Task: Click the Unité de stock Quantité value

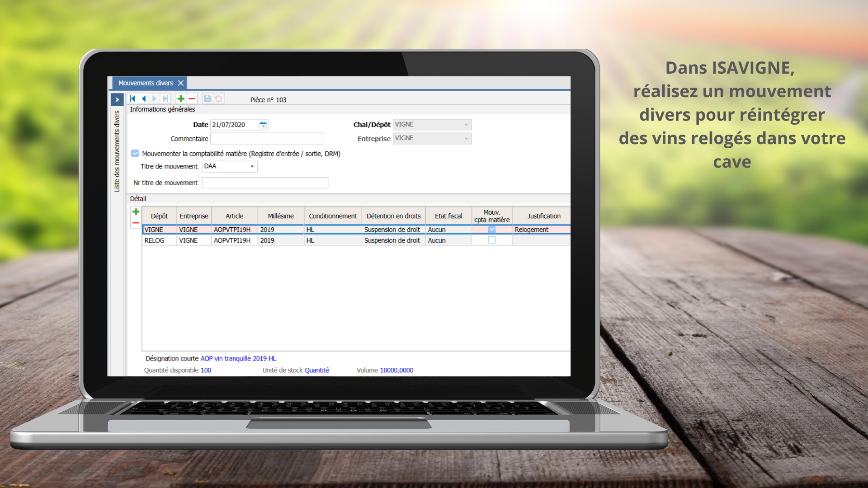Action: pyautogui.click(x=317, y=370)
